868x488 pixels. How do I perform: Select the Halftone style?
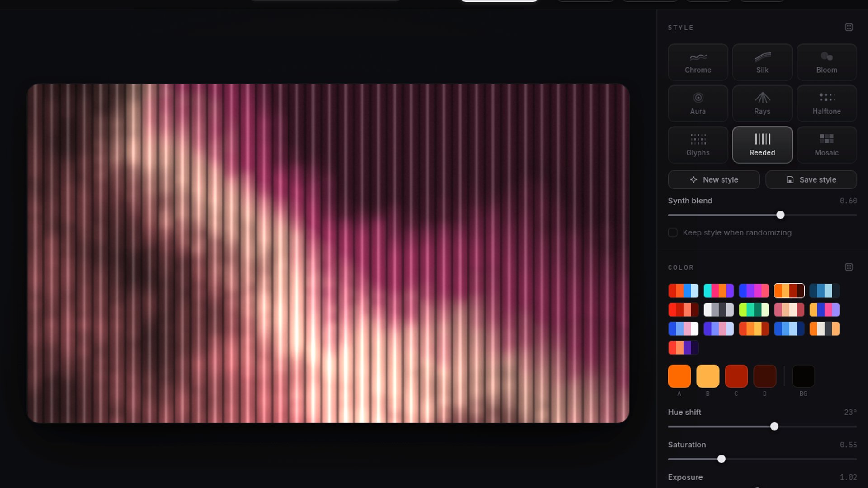826,103
